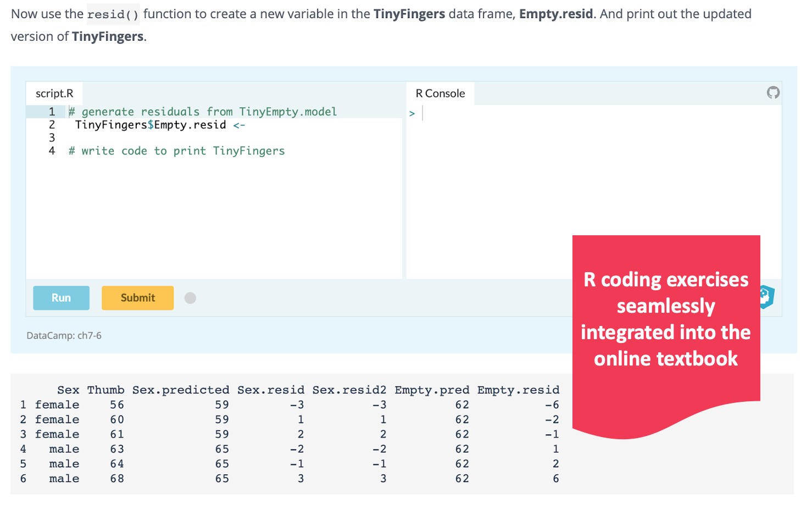Click line number 4 in the editor gutter

52,151
